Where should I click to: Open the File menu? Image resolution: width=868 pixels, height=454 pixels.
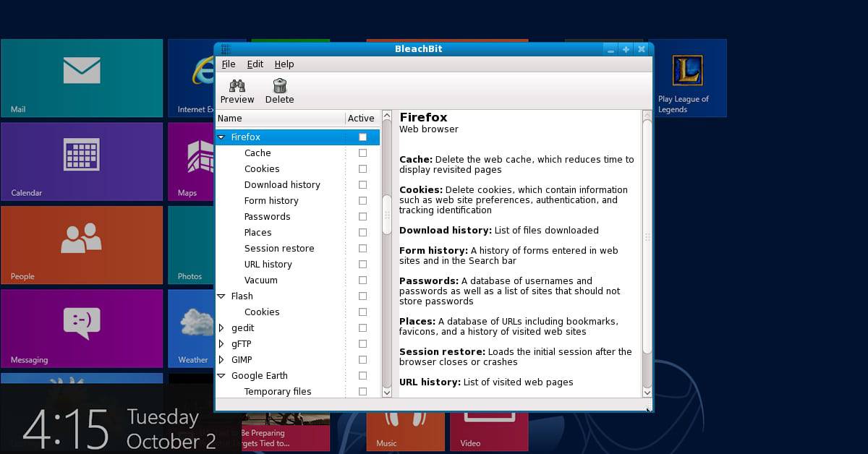click(229, 64)
